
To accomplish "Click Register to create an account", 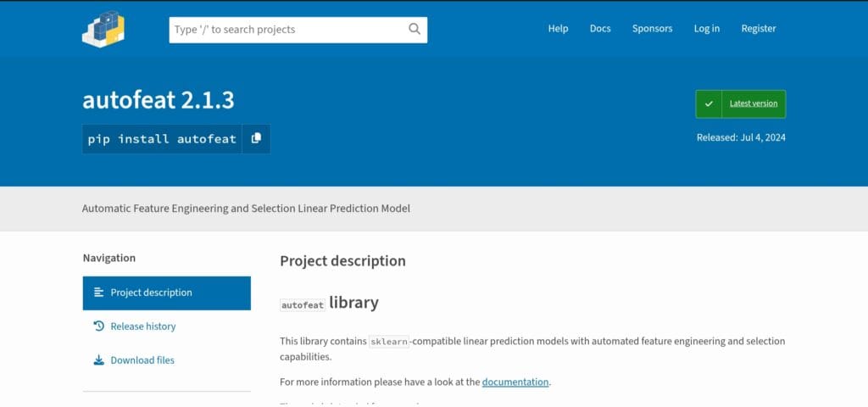I will [758, 29].
